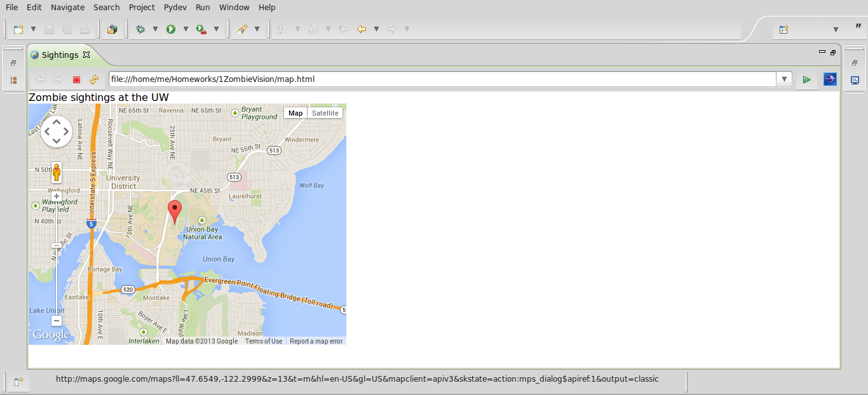Open the Terms of Use link
Viewport: 868px width, 395px height.
[x=264, y=341]
